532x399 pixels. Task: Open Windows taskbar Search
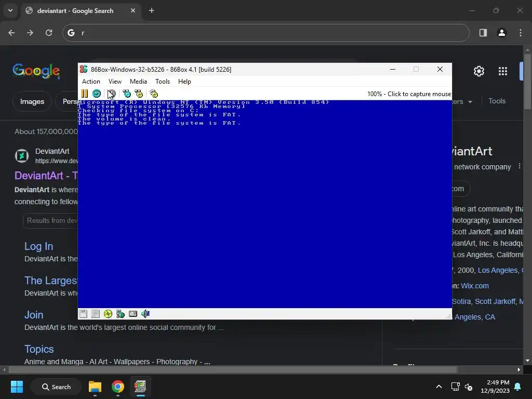[56, 387]
